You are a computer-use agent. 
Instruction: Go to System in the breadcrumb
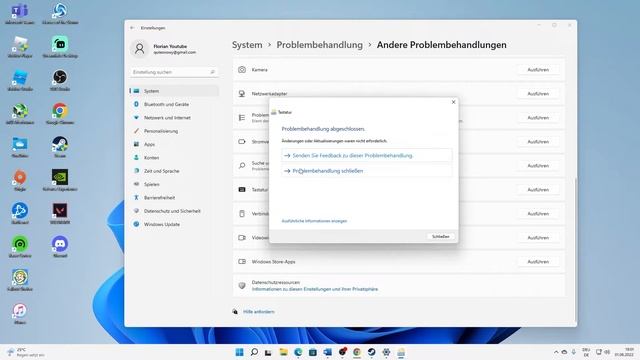click(247, 45)
